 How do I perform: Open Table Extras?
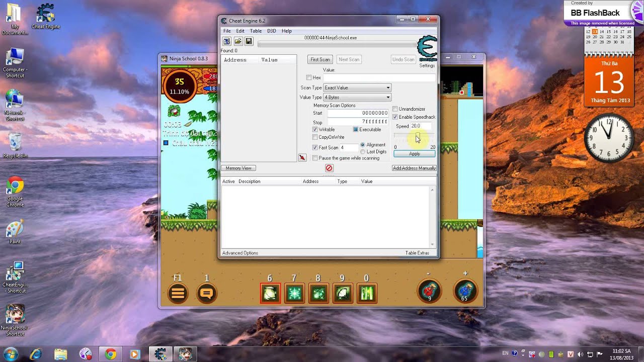pos(417,253)
